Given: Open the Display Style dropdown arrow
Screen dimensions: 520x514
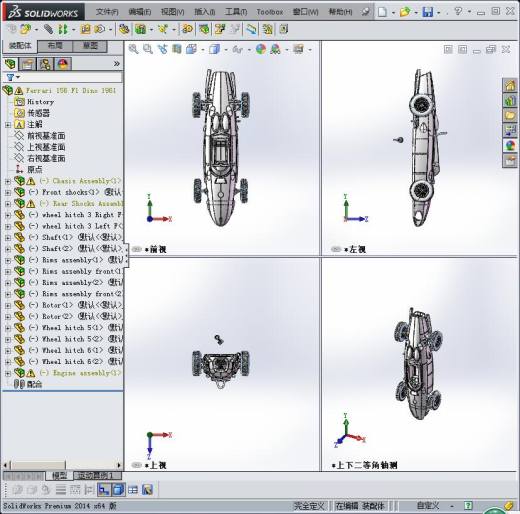Looking at the screenshot, I should point(226,50).
